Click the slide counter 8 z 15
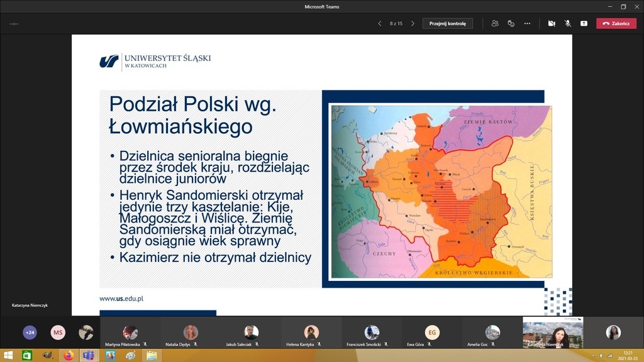Screen dimensions: 644x362 point(396,23)
